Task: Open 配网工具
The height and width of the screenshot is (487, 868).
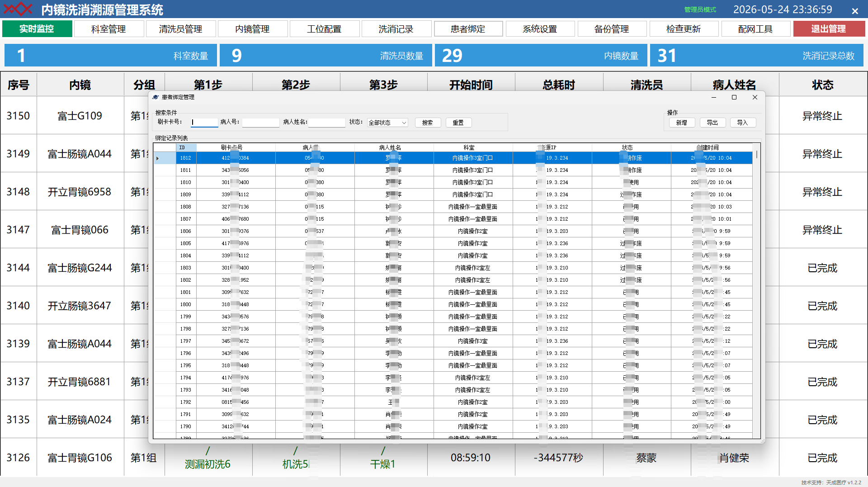Action: click(x=755, y=29)
